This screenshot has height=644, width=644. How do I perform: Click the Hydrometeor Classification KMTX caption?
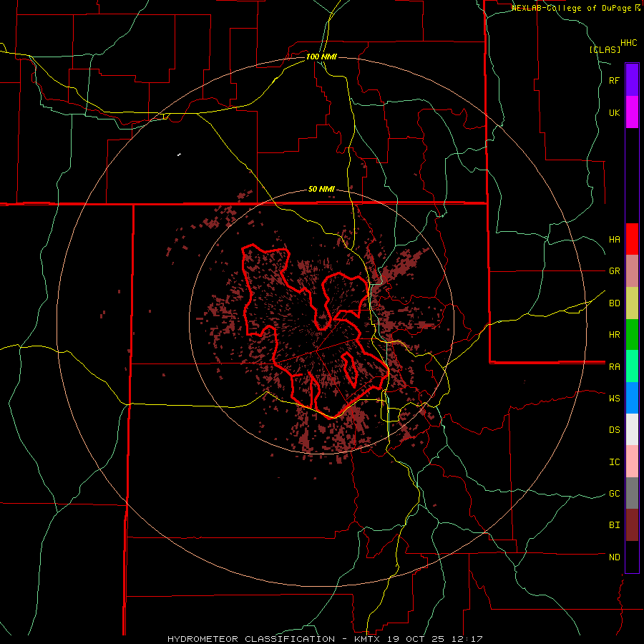[x=325, y=639]
